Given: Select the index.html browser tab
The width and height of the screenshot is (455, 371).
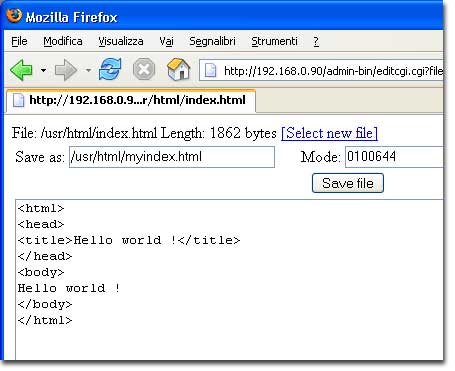Looking at the screenshot, I should (131, 100).
